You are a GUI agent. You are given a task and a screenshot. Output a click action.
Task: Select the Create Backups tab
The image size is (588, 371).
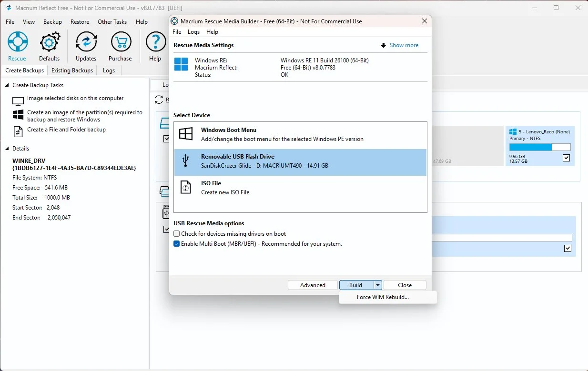[24, 70]
